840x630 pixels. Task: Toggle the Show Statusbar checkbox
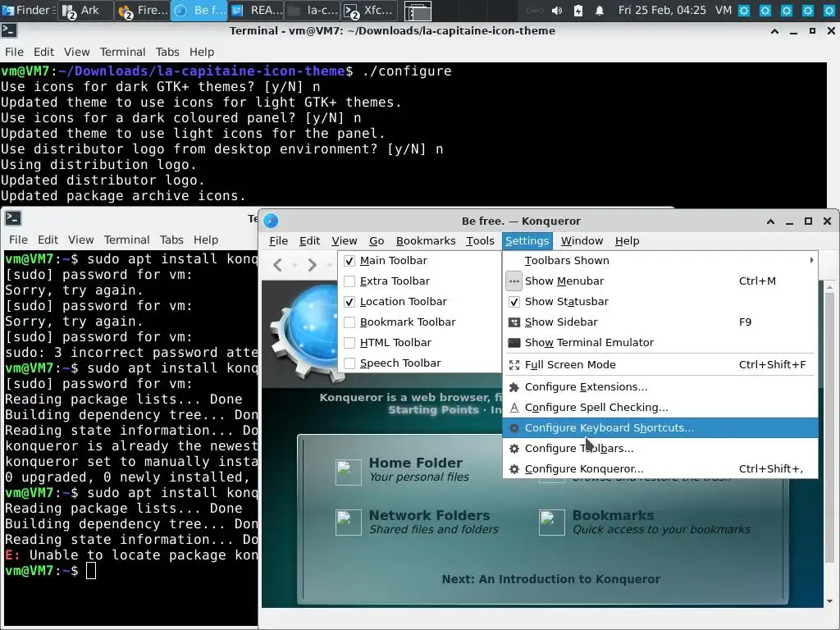(x=514, y=302)
